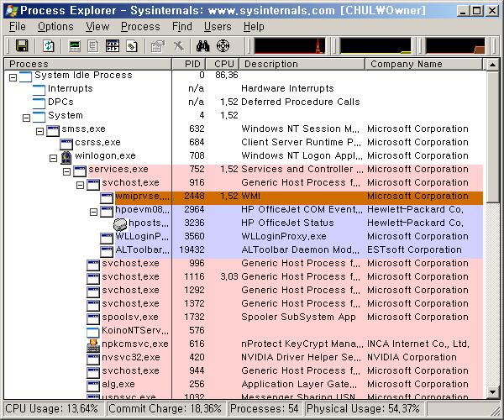Click the 86.36 idle CPU value
This screenshot has width=504, height=420.
pos(227,76)
